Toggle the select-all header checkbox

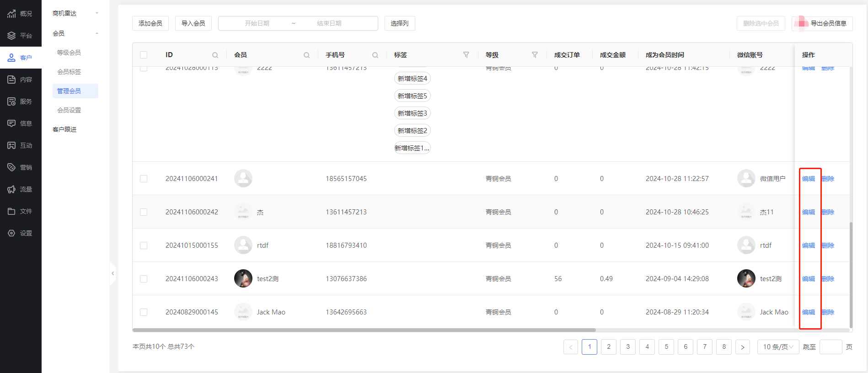pos(144,55)
